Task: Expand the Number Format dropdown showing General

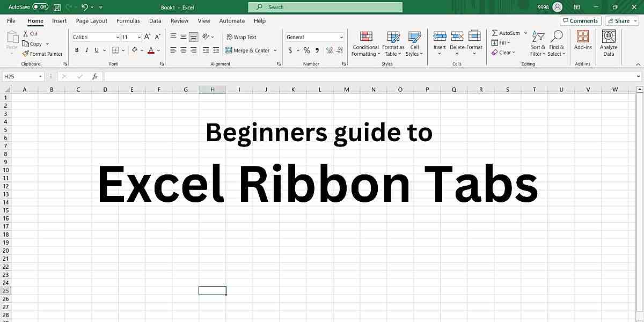Action: click(342, 36)
